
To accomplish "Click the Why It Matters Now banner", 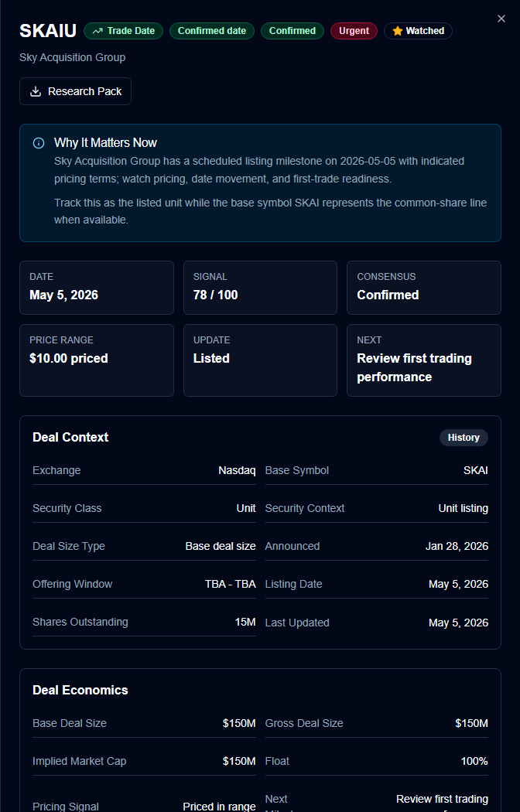I will pos(260,183).
